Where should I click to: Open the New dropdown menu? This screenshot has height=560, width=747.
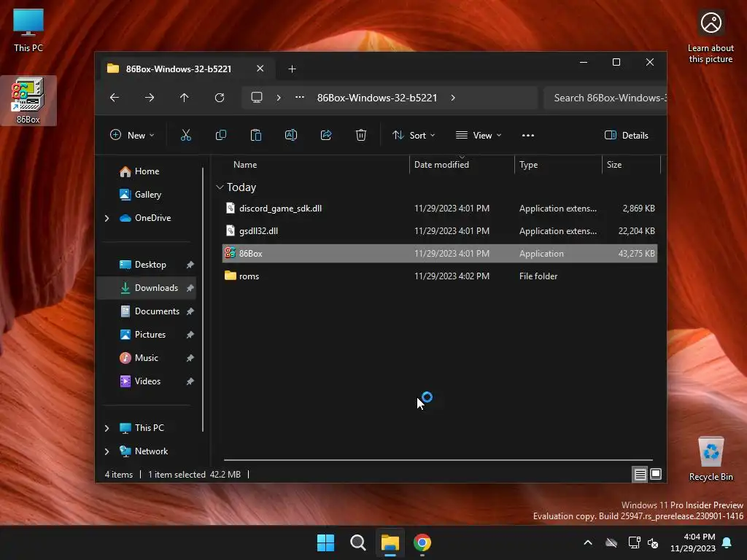pos(132,135)
